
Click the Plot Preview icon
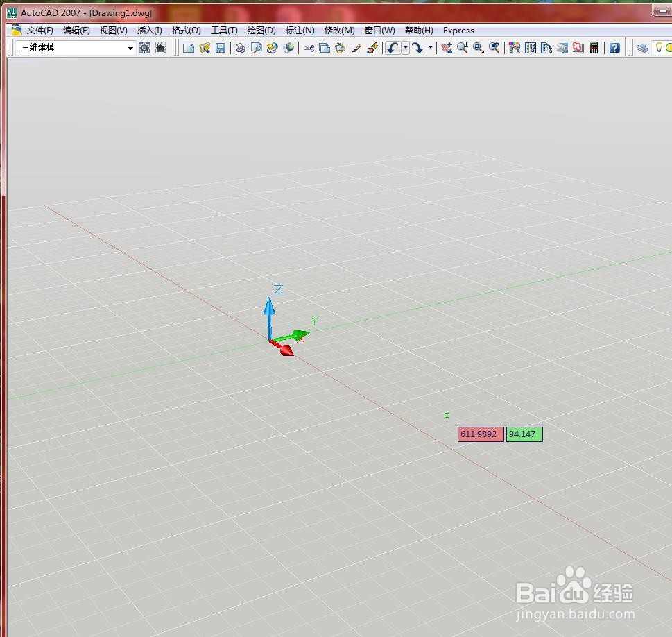[257, 48]
